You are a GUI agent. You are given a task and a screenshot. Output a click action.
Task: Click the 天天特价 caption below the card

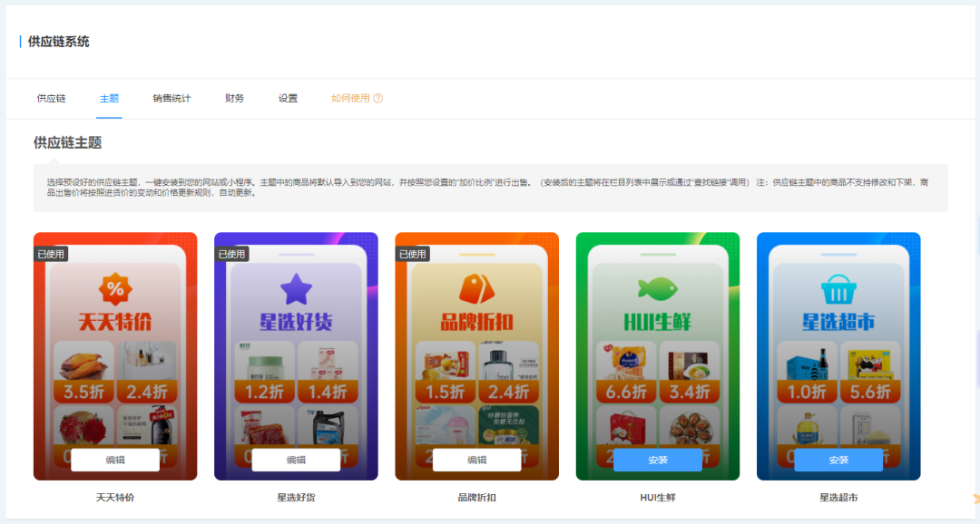[115, 498]
